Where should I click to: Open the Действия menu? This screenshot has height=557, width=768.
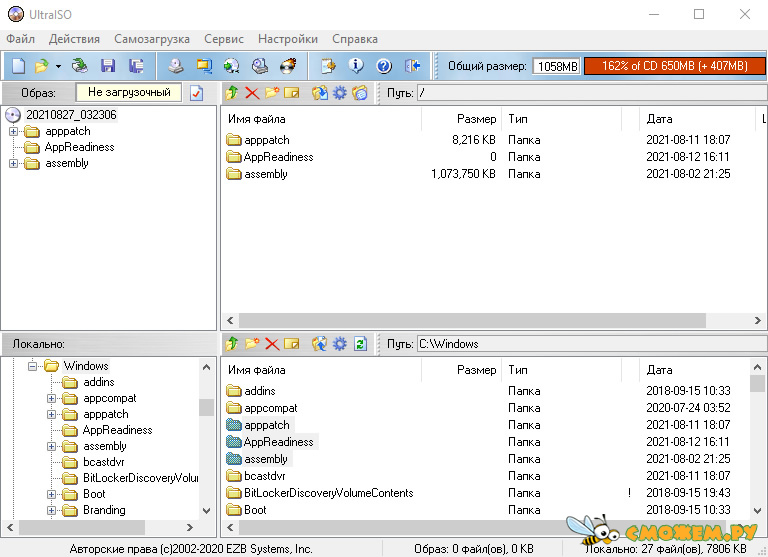(x=74, y=39)
